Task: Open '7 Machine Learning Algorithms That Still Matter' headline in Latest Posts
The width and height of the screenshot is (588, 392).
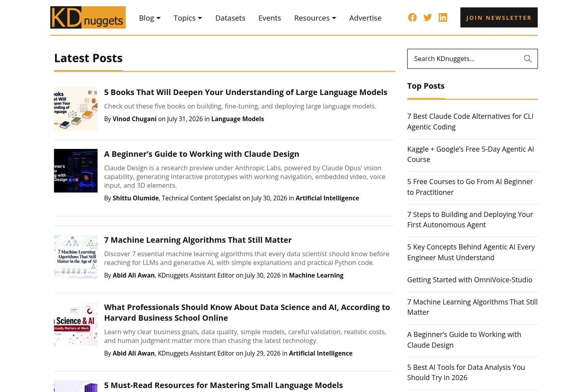Action: coord(198,240)
